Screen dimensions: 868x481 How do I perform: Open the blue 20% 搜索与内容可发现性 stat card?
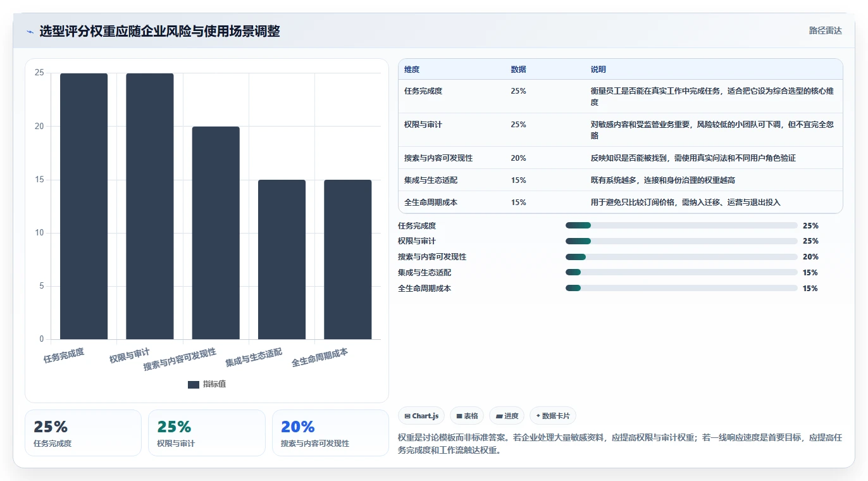[330, 433]
